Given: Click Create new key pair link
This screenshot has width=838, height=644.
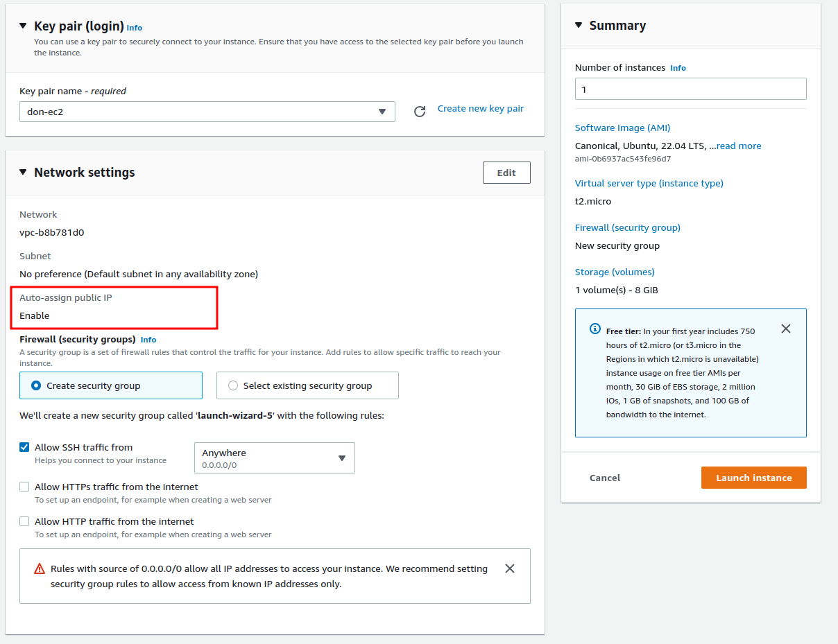Looking at the screenshot, I should (x=480, y=108).
